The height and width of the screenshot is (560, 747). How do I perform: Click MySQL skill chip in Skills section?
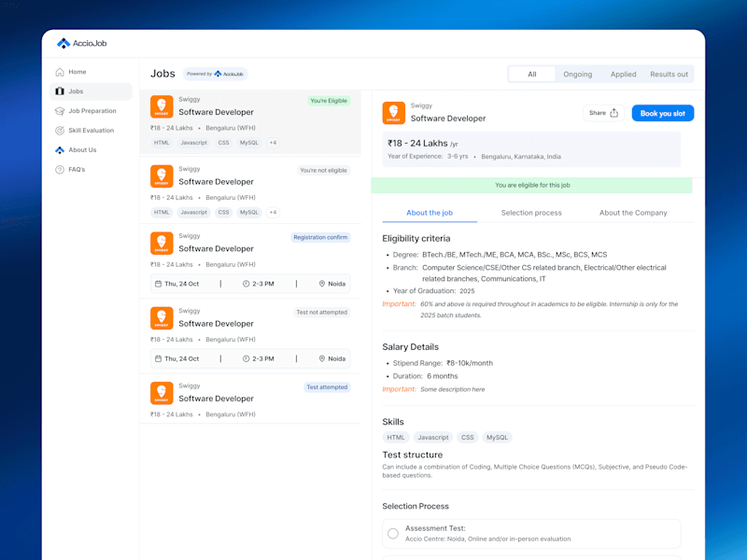pyautogui.click(x=497, y=437)
